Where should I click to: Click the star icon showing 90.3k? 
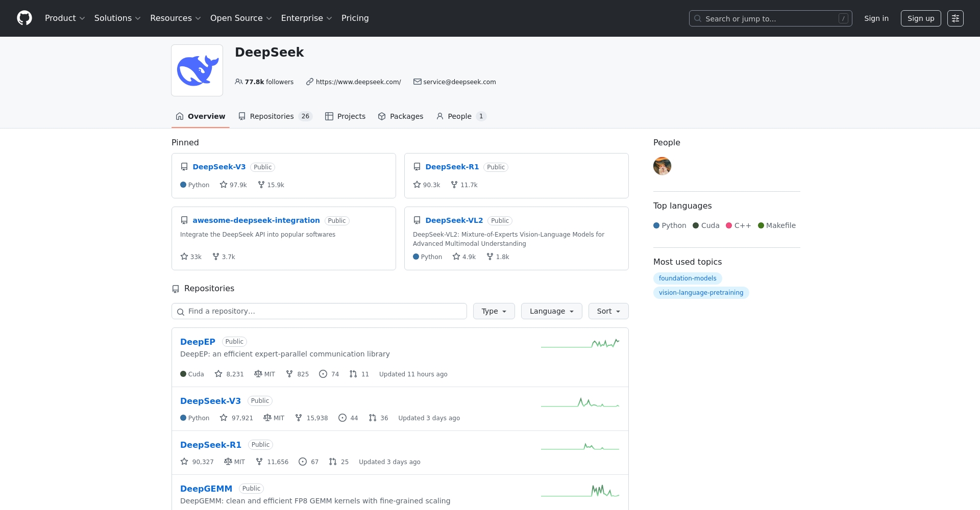[417, 185]
